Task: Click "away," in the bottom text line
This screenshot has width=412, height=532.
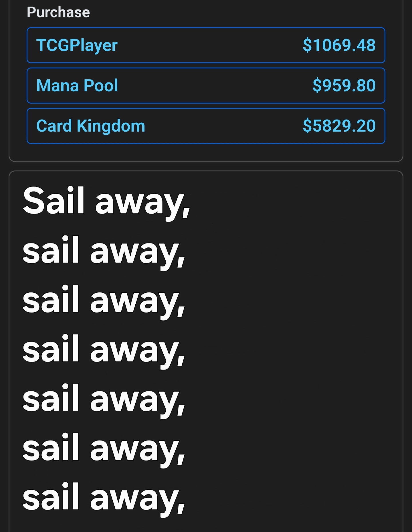Action: pyautogui.click(x=138, y=499)
